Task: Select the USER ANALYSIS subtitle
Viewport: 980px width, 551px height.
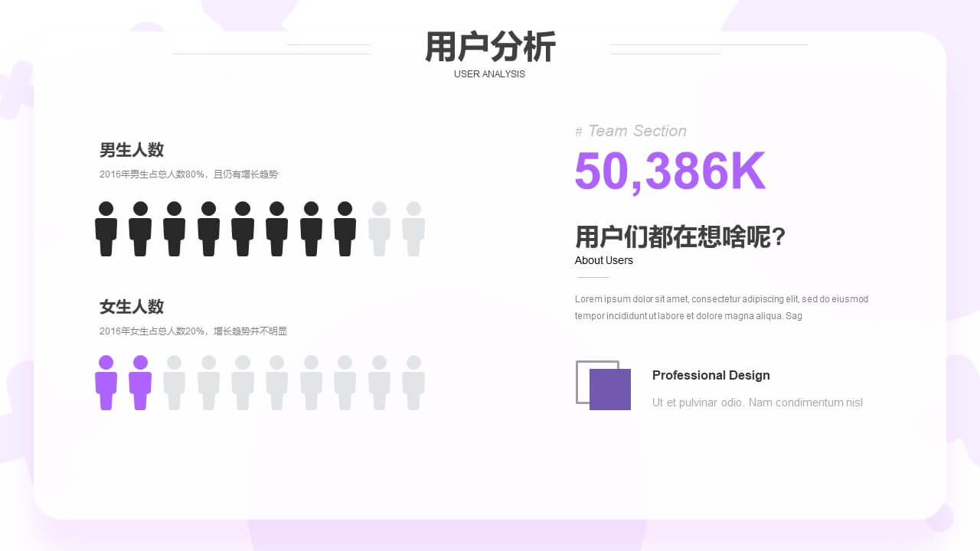Action: [489, 74]
